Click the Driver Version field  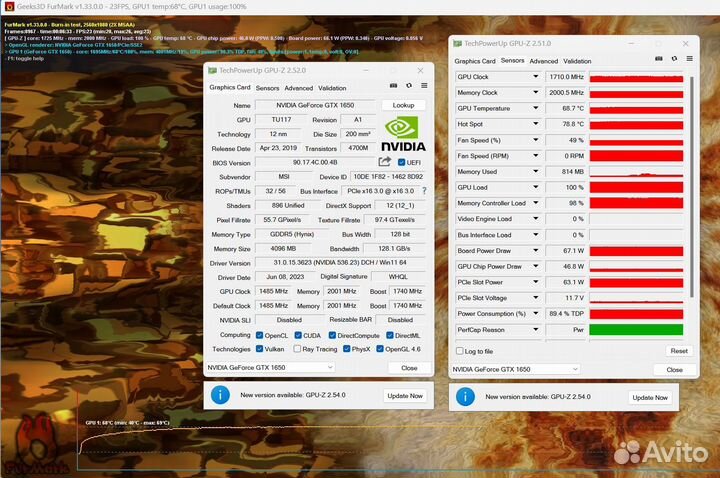pyautogui.click(x=340, y=263)
